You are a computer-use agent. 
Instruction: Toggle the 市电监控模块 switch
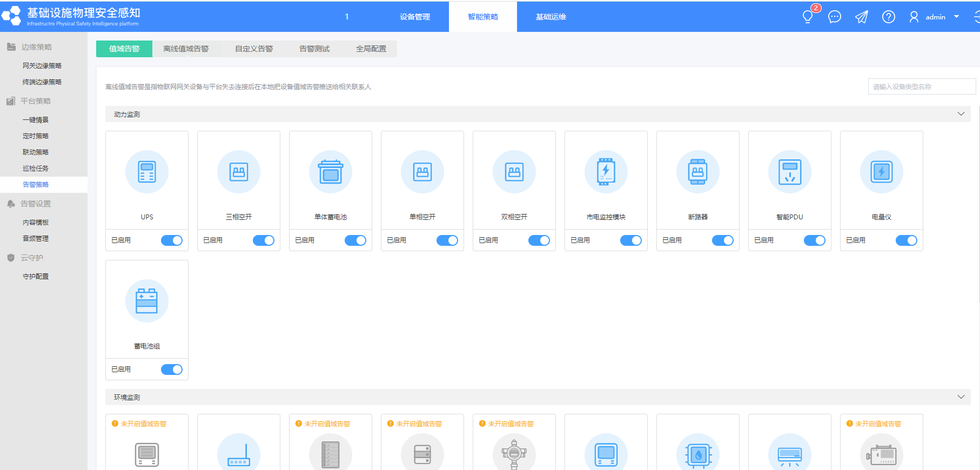tap(631, 240)
